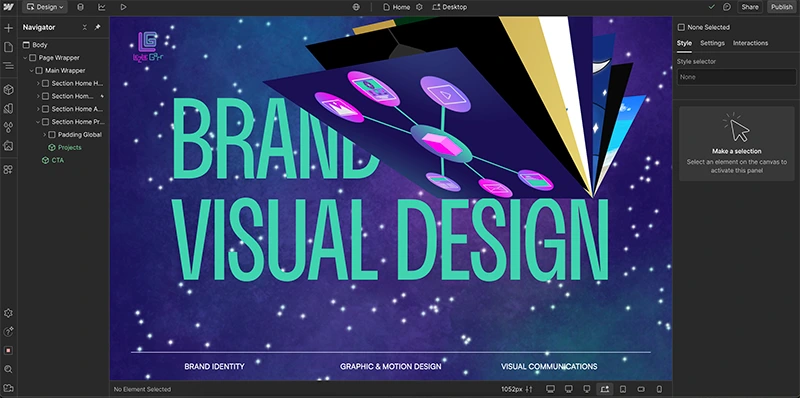Click the None Selected checkbox icon
Image resolution: width=800 pixels, height=398 pixels.
681,28
